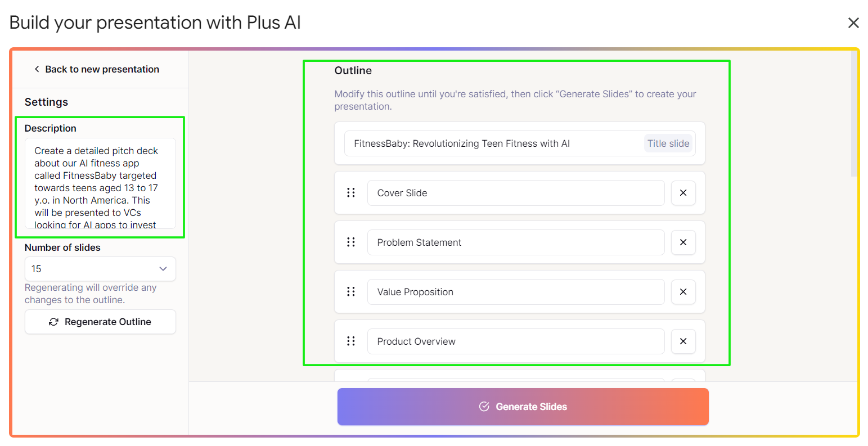Click the Generate Slides button
The width and height of the screenshot is (868, 446).
[x=523, y=407]
